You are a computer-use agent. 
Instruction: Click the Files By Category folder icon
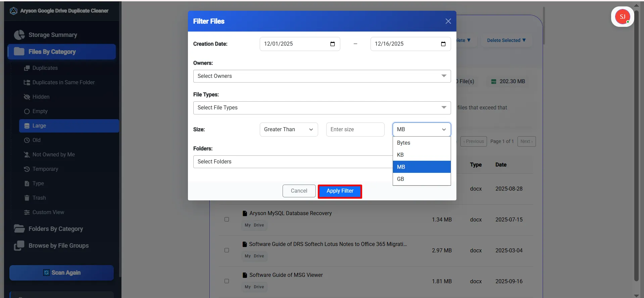[x=19, y=52]
